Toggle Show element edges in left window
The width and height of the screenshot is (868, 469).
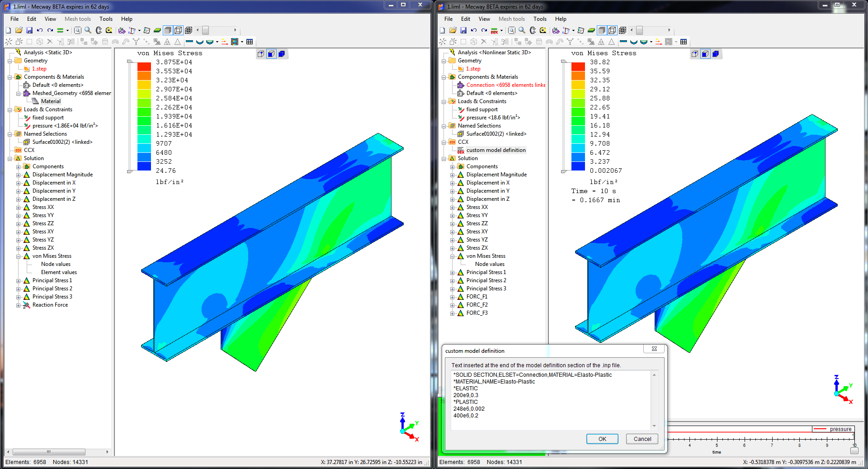[178, 30]
